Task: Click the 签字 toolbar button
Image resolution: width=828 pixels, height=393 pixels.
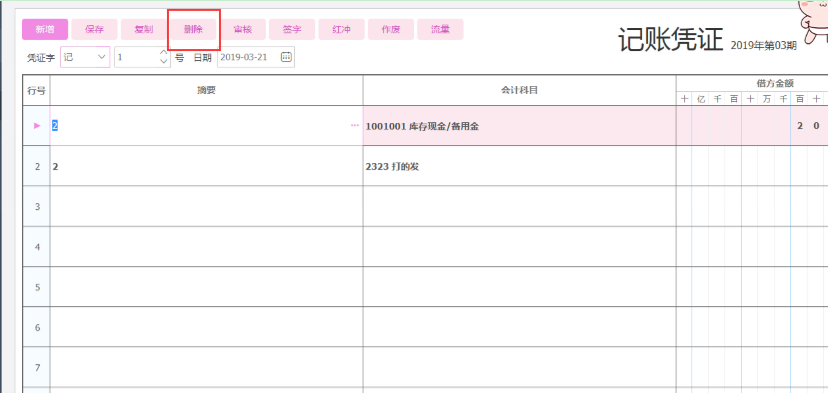Action: click(x=292, y=30)
